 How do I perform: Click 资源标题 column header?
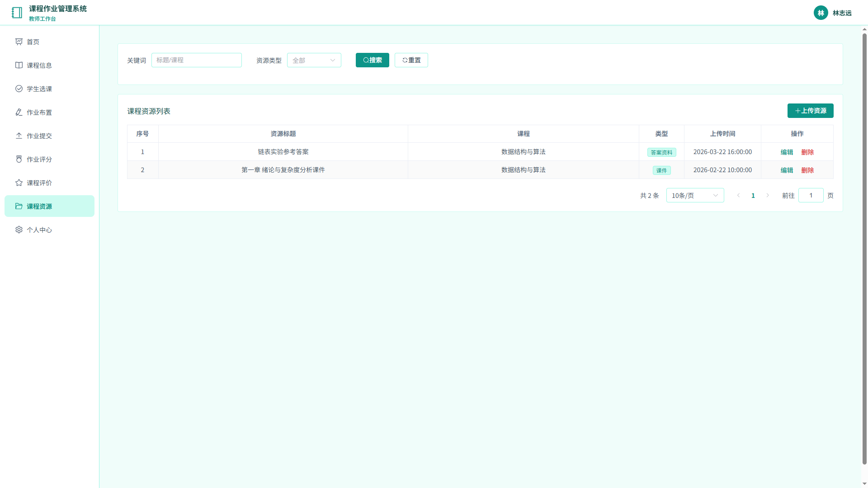[283, 134]
